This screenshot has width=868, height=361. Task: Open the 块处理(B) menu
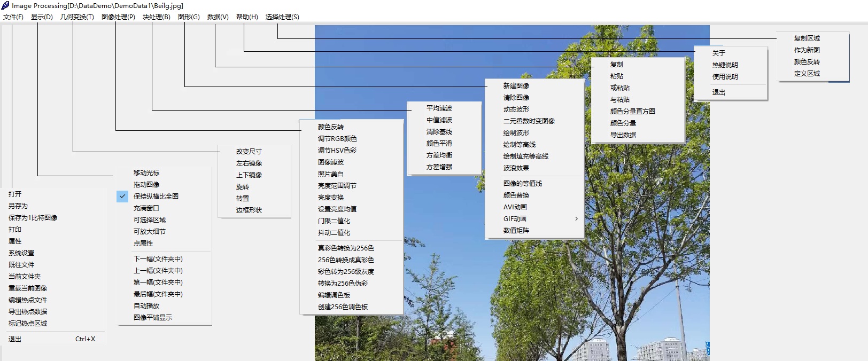point(156,17)
